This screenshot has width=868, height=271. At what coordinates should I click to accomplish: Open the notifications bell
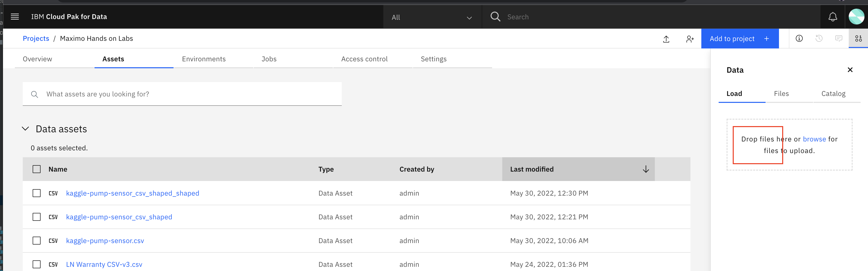(x=833, y=17)
